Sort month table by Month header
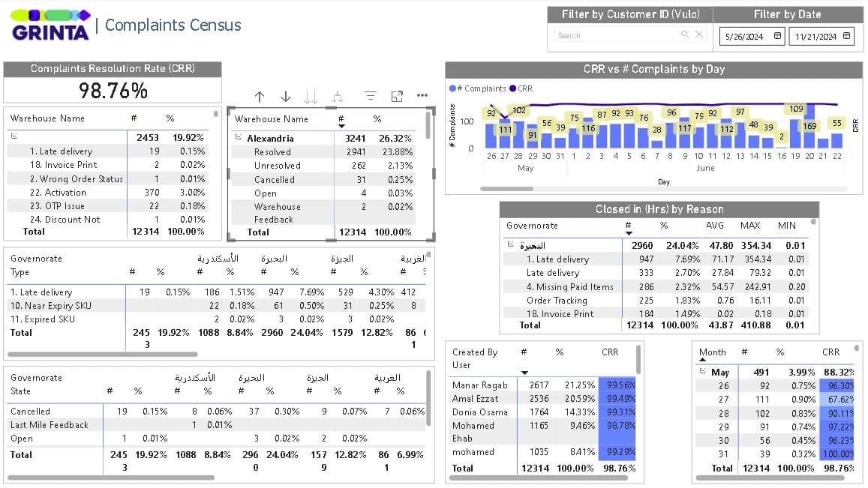The image size is (868, 488). pyautogui.click(x=713, y=352)
